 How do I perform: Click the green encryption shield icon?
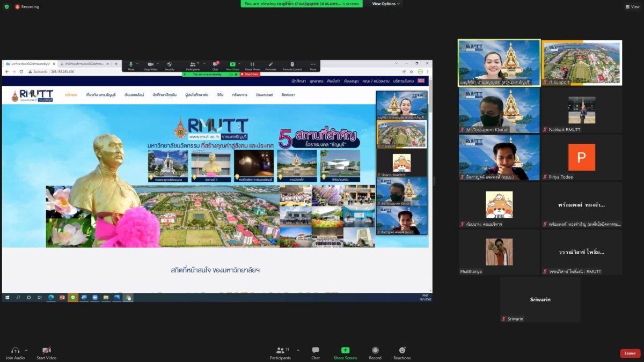pos(6,6)
